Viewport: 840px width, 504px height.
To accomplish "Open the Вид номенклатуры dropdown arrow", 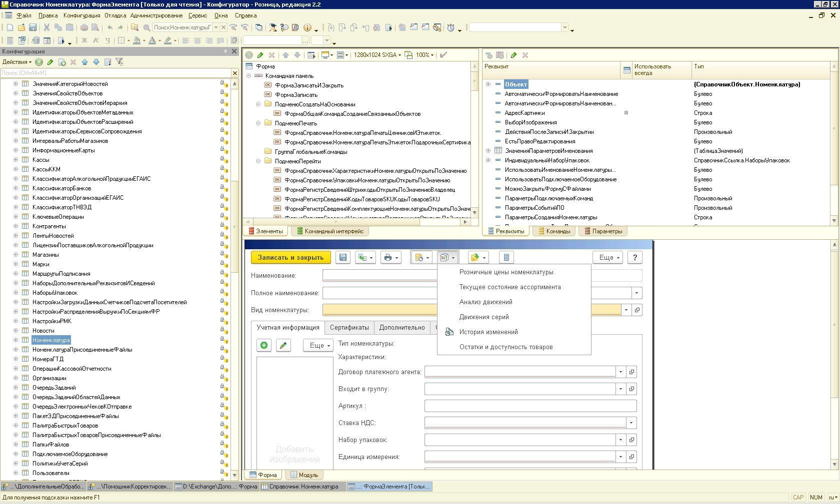I will [x=626, y=310].
